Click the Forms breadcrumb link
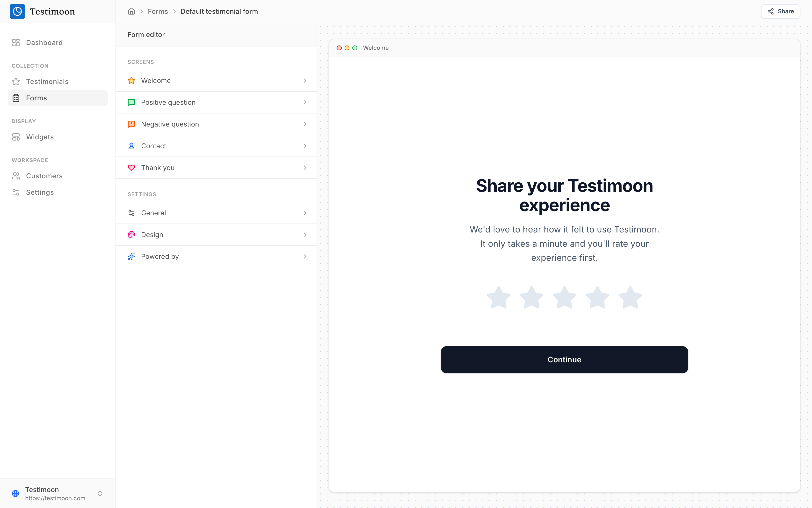 [158, 11]
